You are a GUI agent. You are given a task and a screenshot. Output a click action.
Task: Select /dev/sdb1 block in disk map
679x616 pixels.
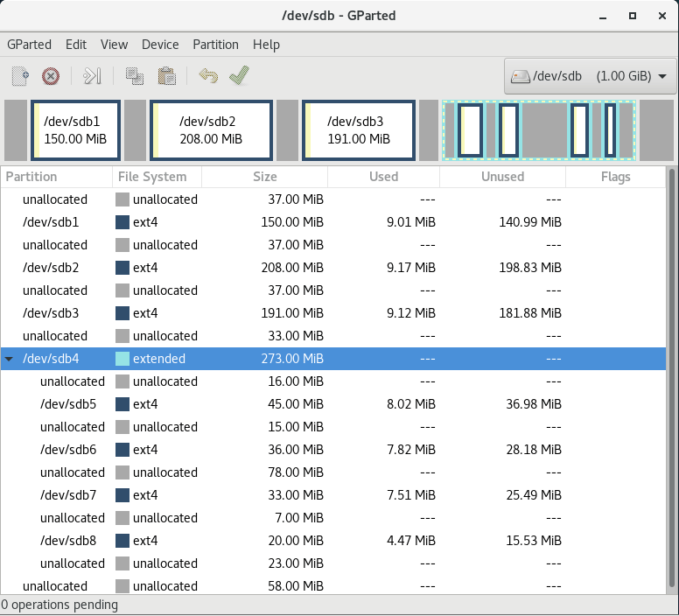point(75,130)
